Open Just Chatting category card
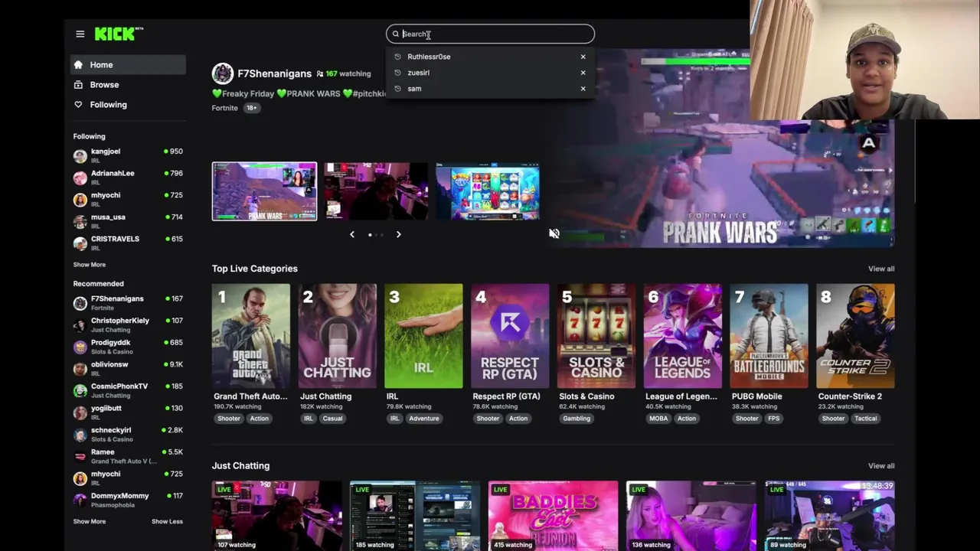Screen dimensions: 980x551 (x=337, y=336)
